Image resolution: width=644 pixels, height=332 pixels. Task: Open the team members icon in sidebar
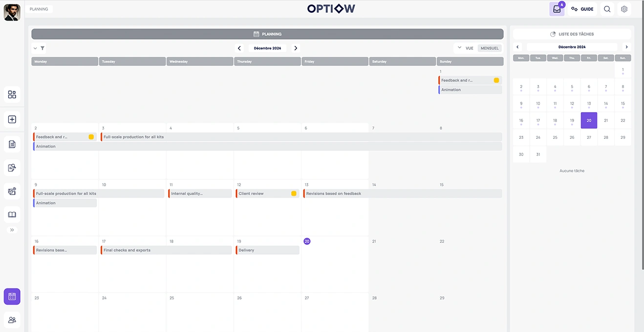coord(12,320)
